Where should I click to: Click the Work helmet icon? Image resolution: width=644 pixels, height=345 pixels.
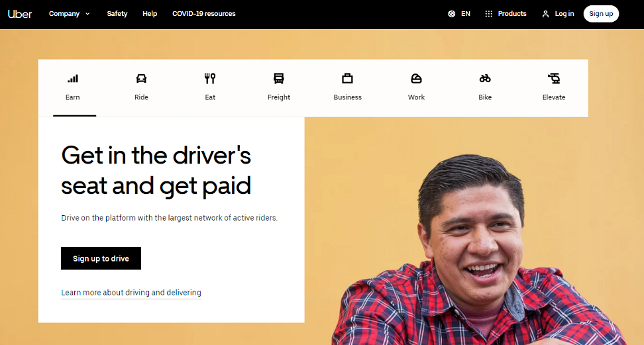point(416,78)
